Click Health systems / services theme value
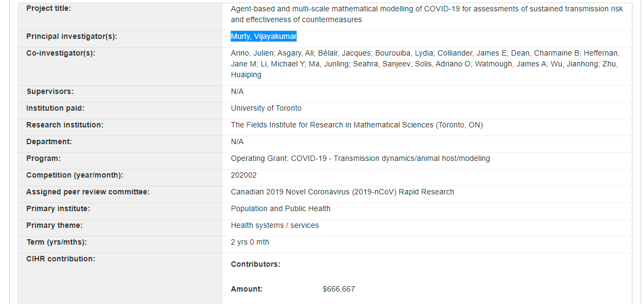 pos(274,225)
